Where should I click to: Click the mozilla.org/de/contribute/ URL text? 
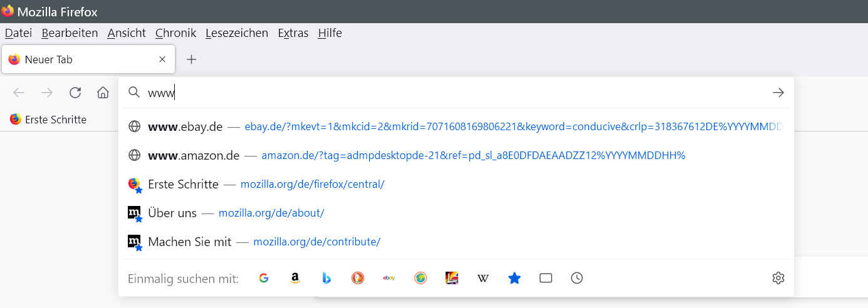tap(317, 242)
